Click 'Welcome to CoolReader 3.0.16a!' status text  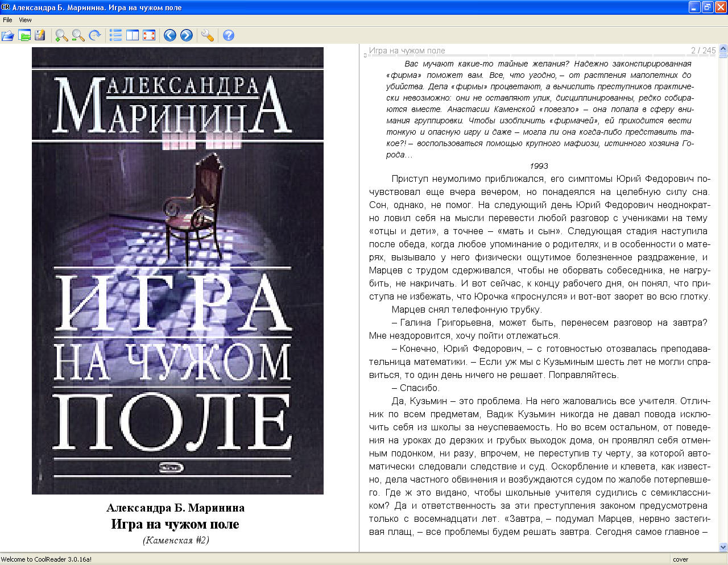point(47,559)
